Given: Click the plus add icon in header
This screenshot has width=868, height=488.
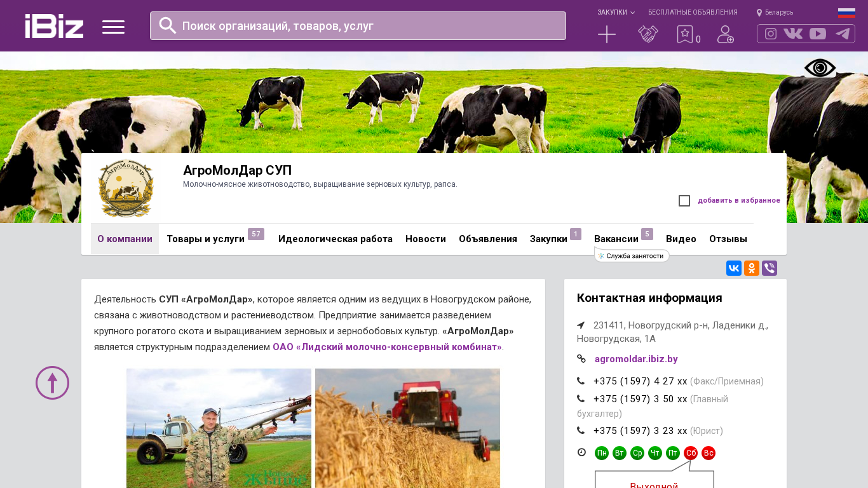Looking at the screenshot, I should point(607,34).
